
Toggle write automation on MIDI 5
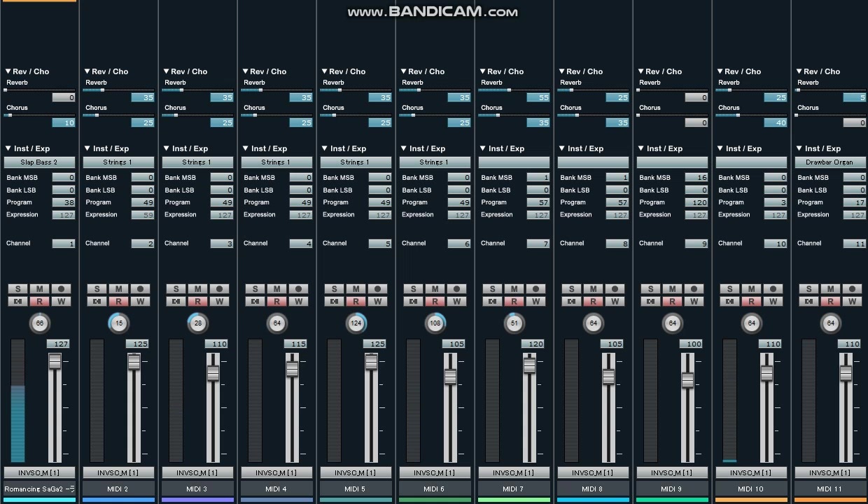coord(377,302)
